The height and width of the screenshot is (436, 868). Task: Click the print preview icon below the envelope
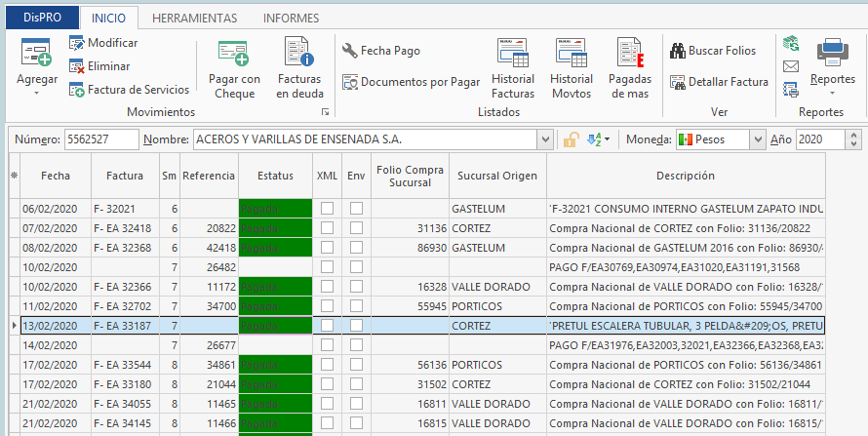click(x=791, y=89)
